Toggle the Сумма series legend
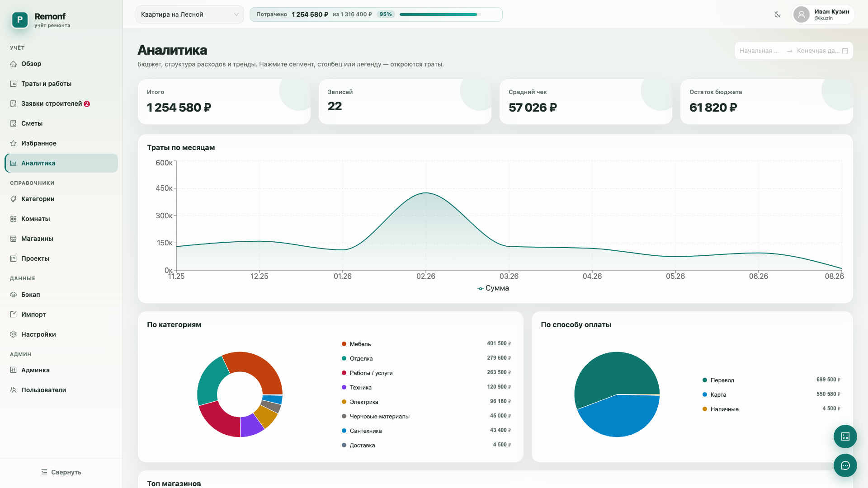 [493, 288]
